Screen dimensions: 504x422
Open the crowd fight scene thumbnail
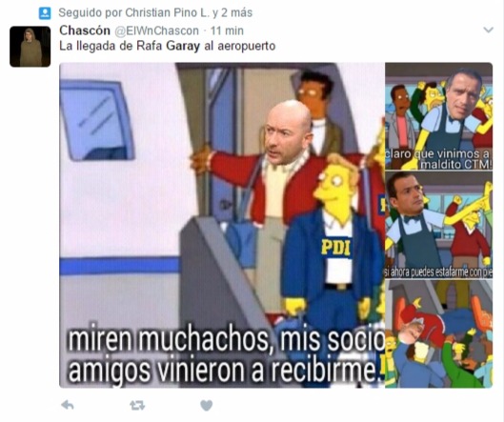tap(439, 333)
